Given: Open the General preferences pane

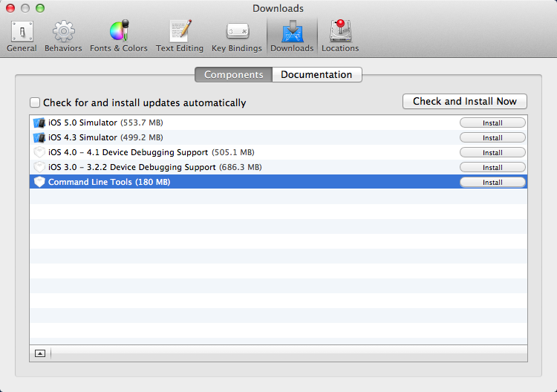Looking at the screenshot, I should click(22, 36).
